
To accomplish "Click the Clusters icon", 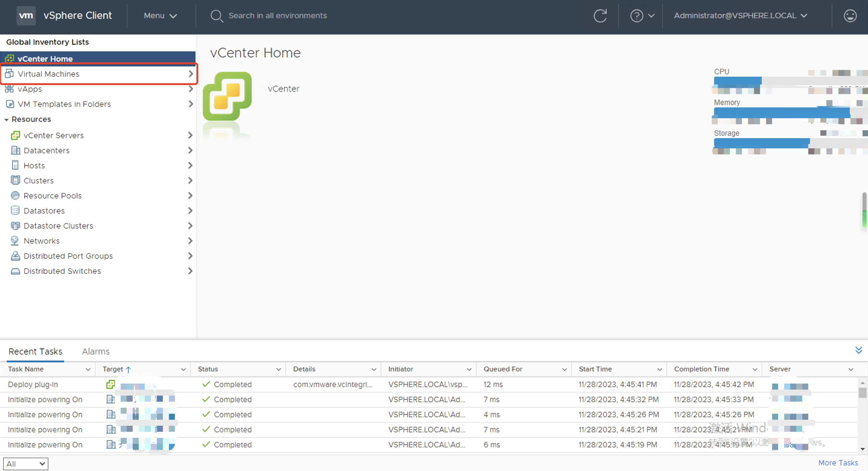I will [15, 180].
